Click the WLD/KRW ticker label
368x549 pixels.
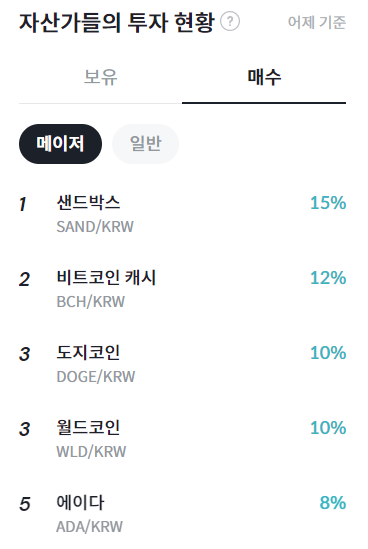coord(91,452)
